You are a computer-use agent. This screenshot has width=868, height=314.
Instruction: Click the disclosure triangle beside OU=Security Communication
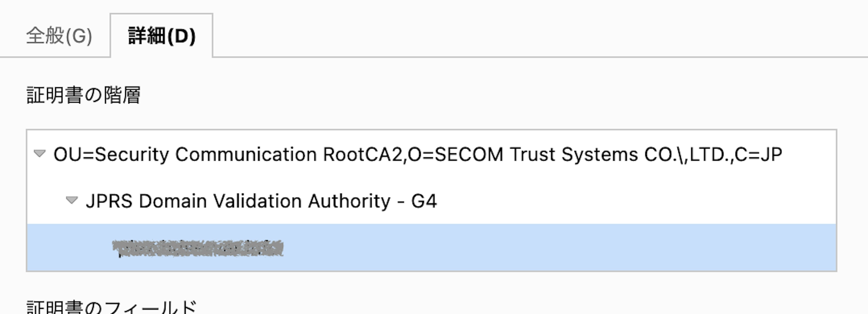tap(40, 154)
